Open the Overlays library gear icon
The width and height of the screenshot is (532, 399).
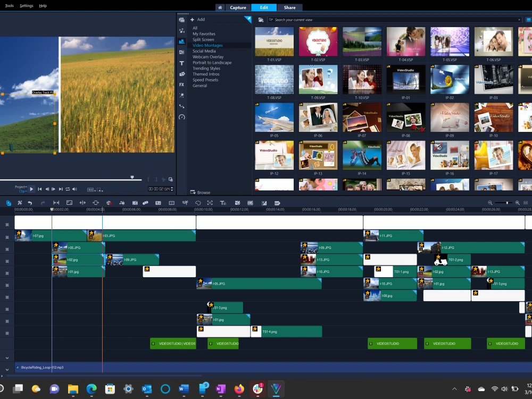coord(182,74)
